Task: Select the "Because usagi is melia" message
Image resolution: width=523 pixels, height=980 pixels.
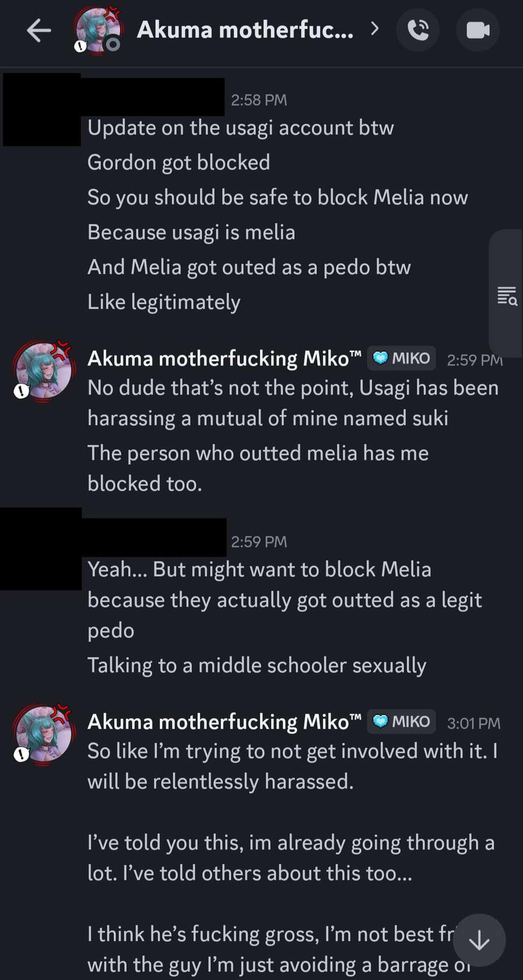Action: coord(191,232)
